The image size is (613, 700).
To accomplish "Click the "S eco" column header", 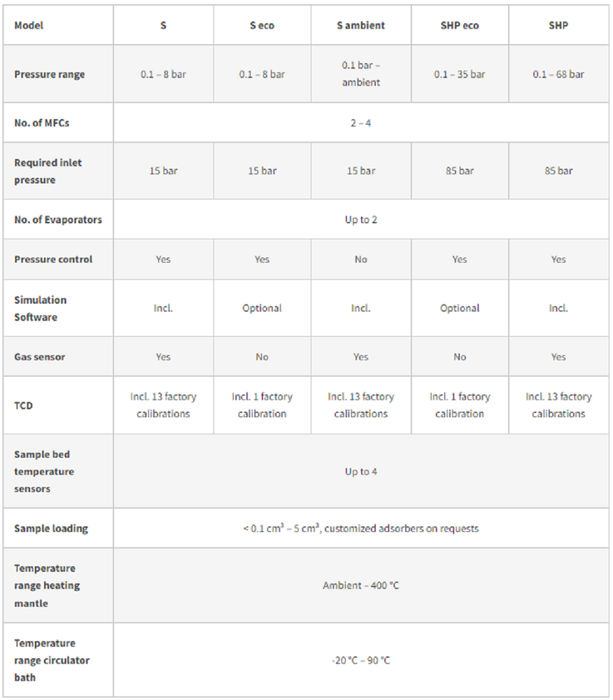I will coord(262,25).
